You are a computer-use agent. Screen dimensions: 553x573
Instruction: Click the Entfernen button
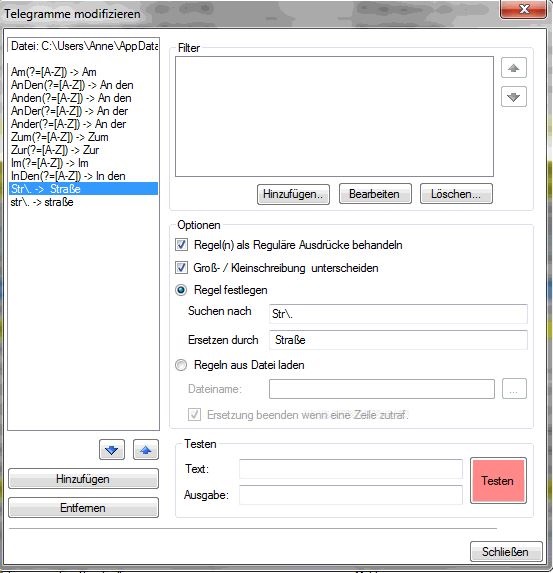pyautogui.click(x=83, y=508)
